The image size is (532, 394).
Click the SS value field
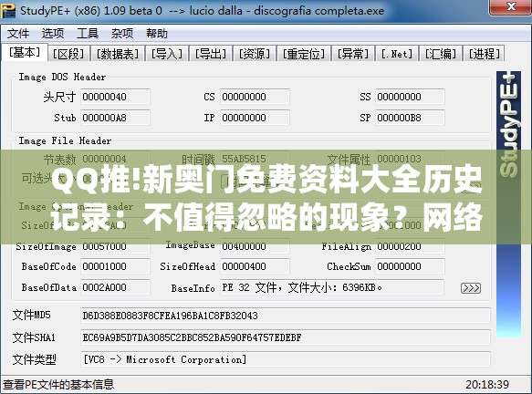point(411,97)
